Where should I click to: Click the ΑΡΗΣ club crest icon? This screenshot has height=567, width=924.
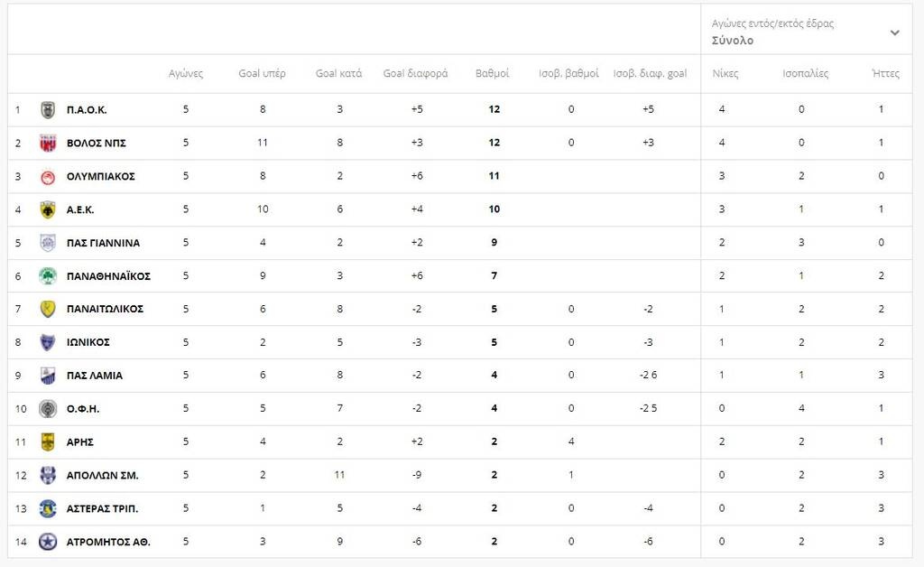(48, 442)
